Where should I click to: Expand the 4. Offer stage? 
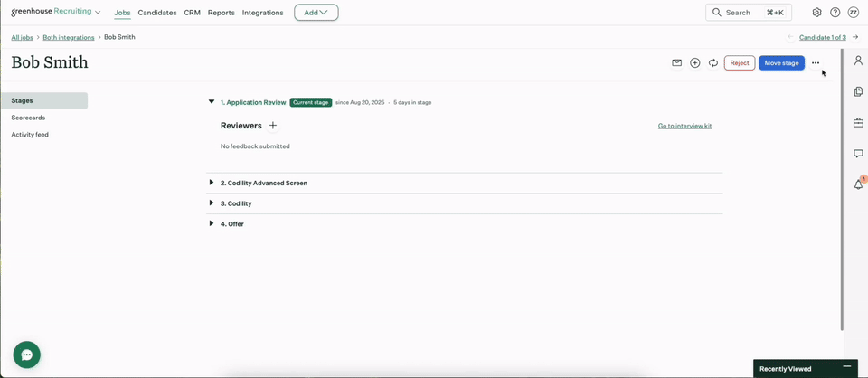click(x=212, y=223)
